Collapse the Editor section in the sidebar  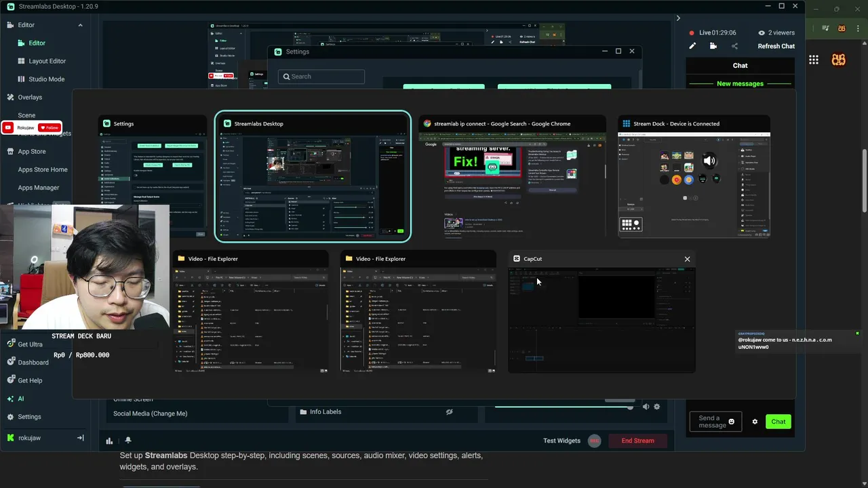click(x=80, y=25)
